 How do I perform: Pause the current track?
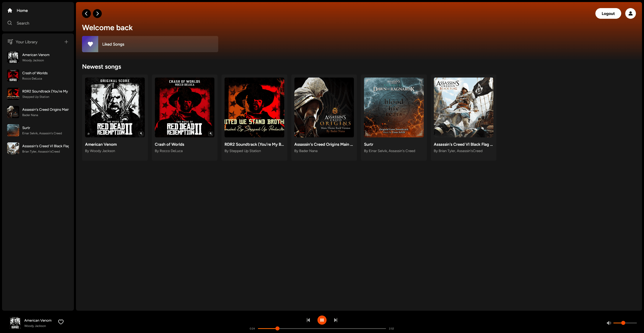pos(322,320)
